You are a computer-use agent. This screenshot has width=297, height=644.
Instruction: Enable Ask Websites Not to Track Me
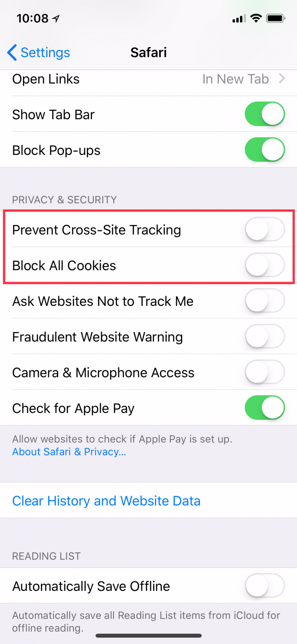(265, 301)
